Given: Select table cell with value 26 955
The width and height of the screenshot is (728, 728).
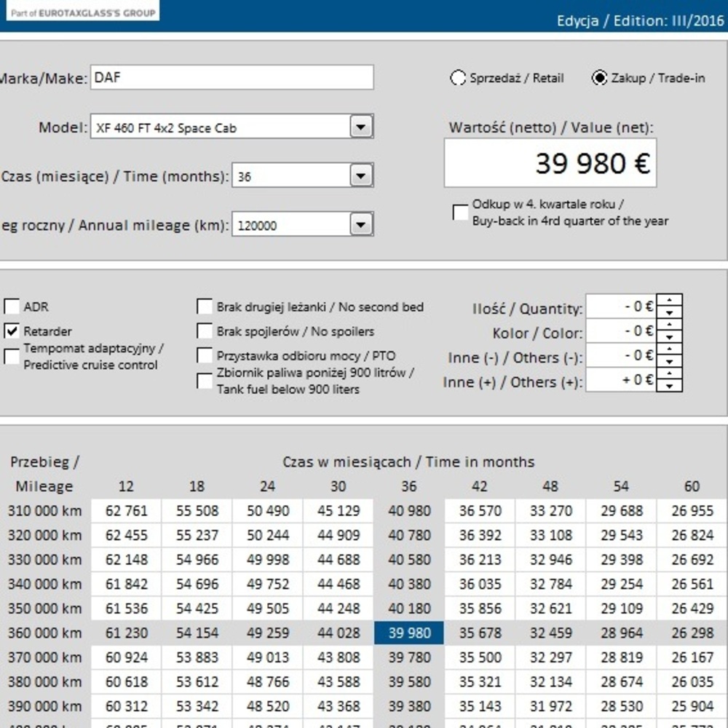Looking at the screenshot, I should coord(692,511).
